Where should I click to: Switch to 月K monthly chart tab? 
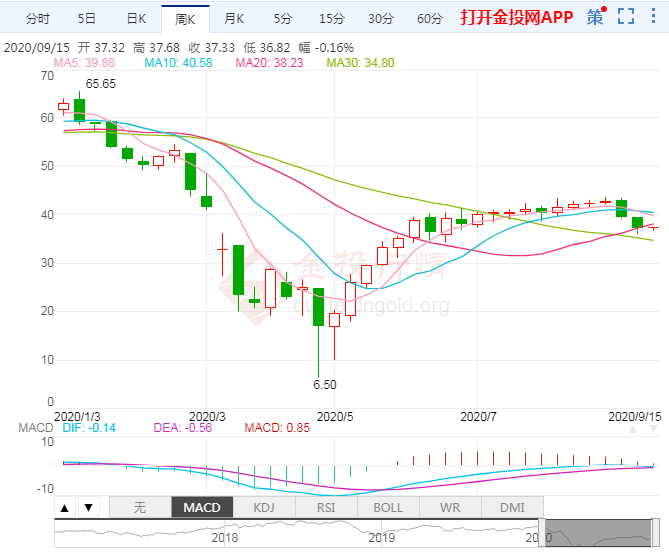(x=234, y=18)
